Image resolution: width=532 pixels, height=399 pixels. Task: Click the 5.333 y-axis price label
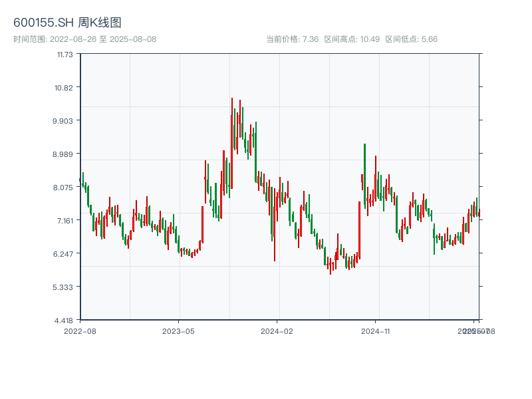[x=65, y=287]
